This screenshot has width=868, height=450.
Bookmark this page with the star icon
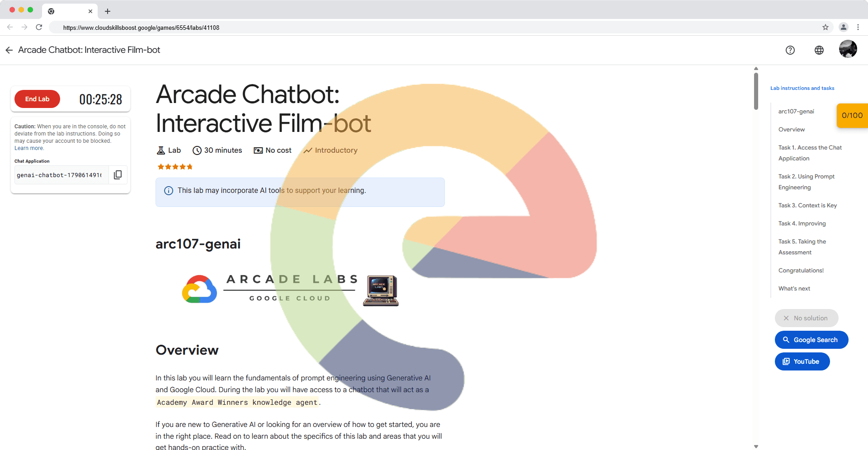[x=825, y=28]
